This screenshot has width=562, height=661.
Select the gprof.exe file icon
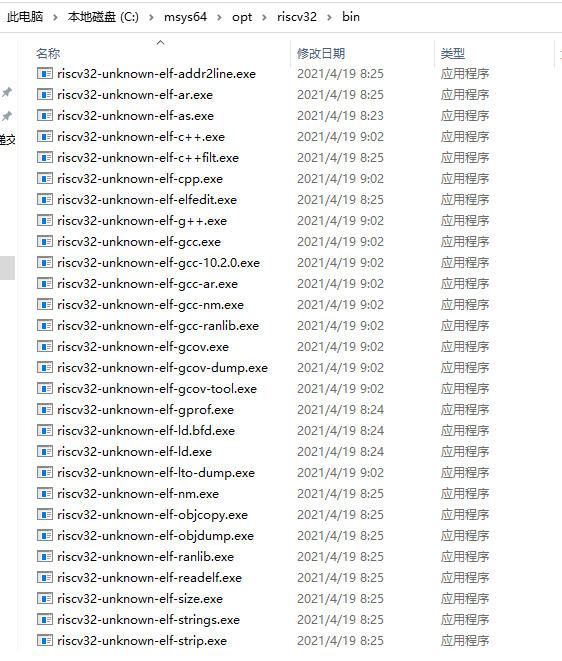[x=45, y=409]
